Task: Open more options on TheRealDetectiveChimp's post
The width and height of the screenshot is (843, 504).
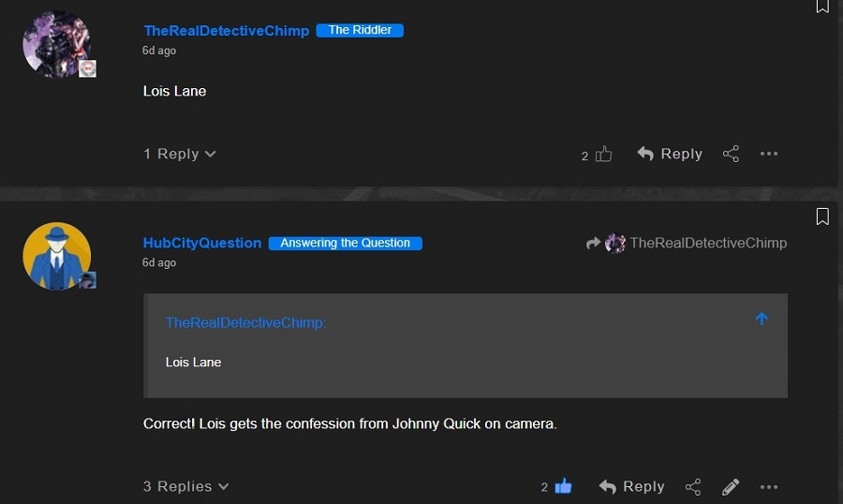Action: point(769,154)
